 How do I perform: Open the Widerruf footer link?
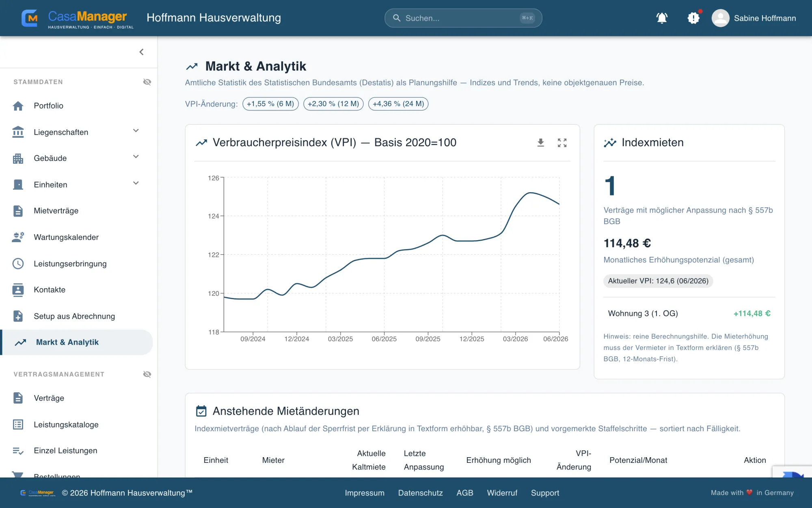(x=502, y=493)
